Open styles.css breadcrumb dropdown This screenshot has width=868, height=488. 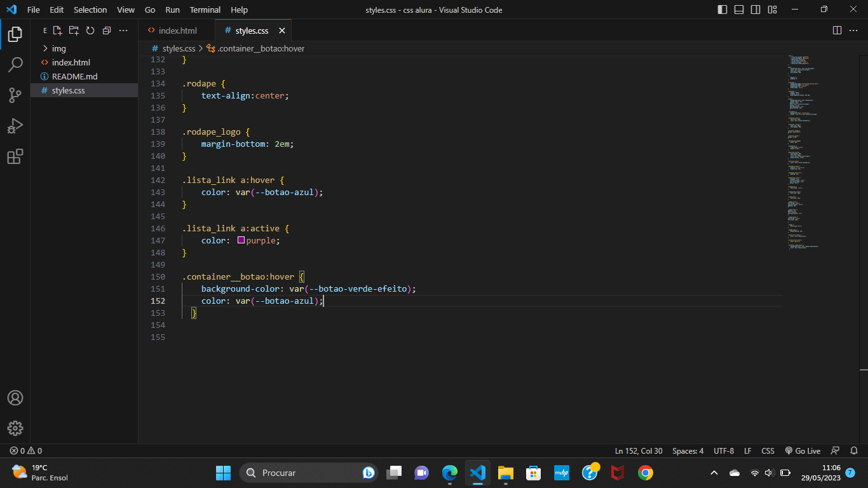coord(173,48)
